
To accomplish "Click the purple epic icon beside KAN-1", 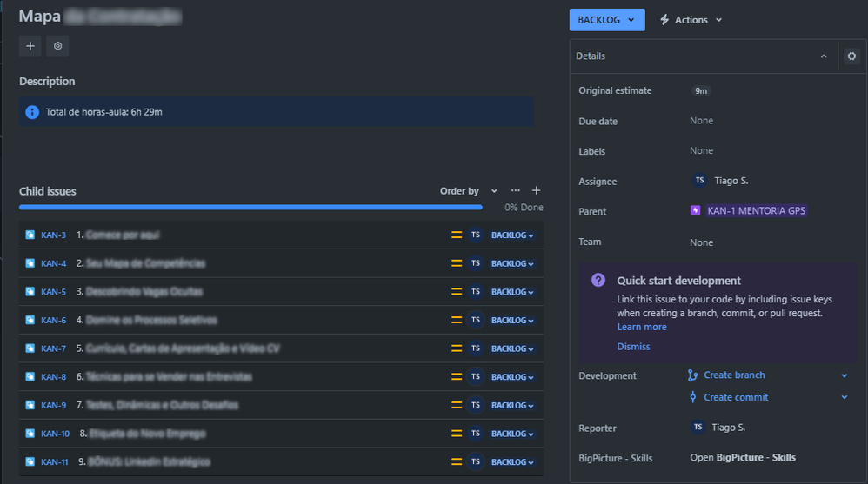I will click(x=695, y=210).
